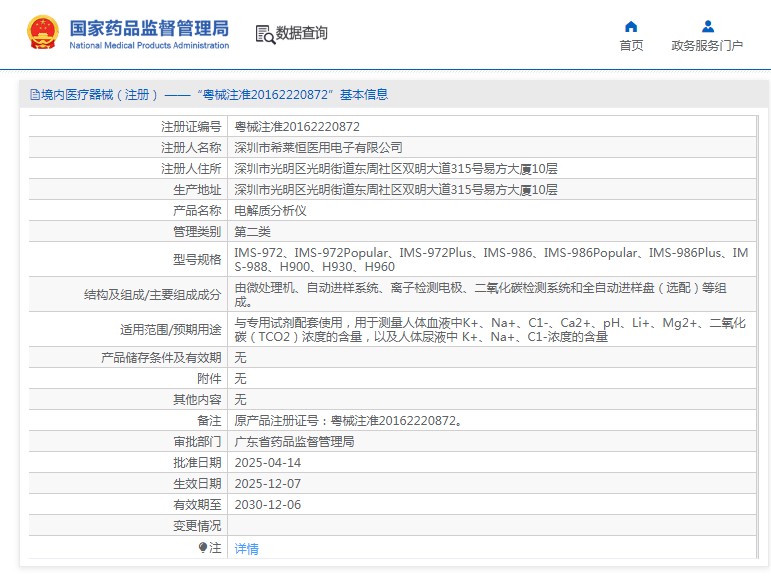This screenshot has height=578, width=771.
Task: Select 适用范围/预期用途 label
Action: click(171, 330)
